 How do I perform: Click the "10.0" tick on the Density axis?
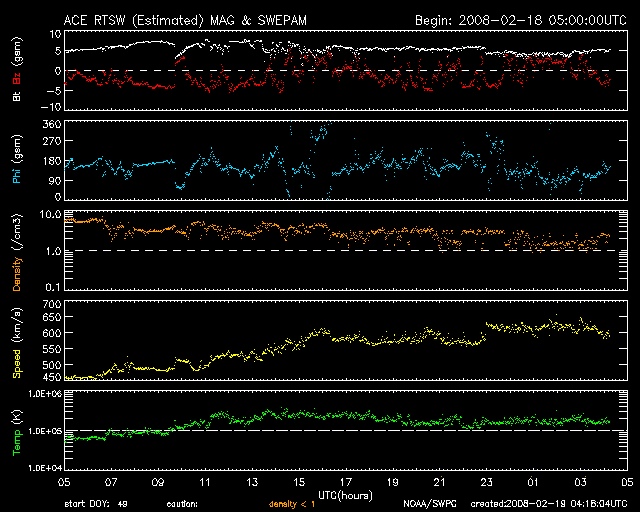coord(50,214)
